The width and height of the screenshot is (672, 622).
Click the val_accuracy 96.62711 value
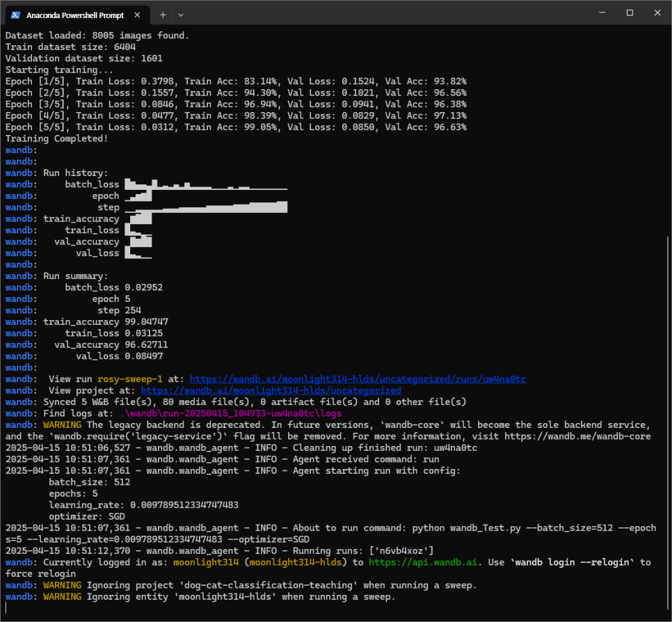[x=147, y=344]
